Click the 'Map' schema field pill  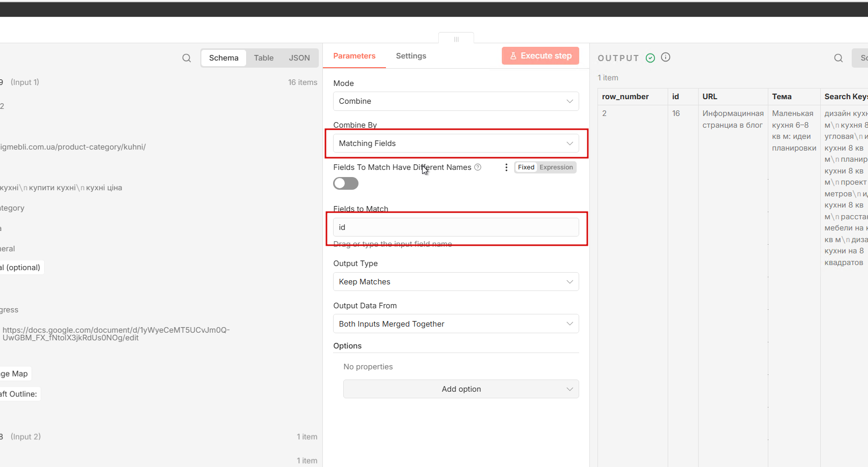click(15, 374)
